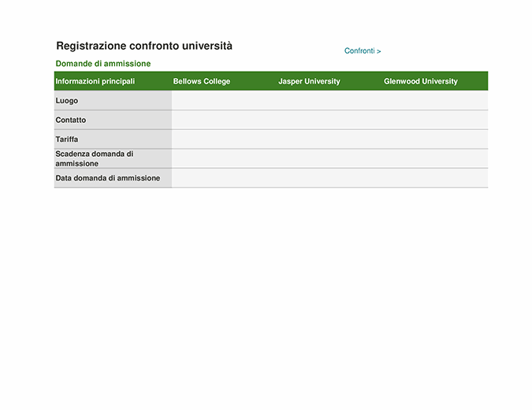Select Luogo cell under Glenwood University
The height and width of the screenshot is (410, 532).
coord(435,100)
